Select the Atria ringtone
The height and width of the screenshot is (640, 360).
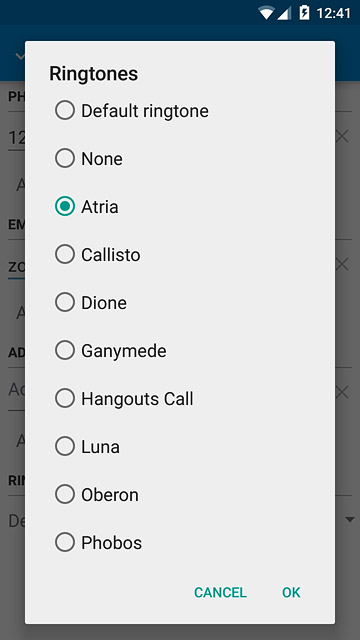[x=180, y=207]
